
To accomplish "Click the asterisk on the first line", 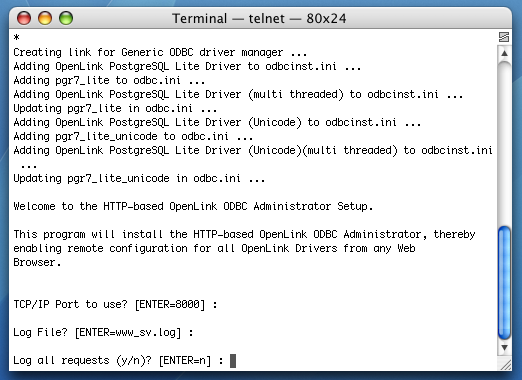I will tap(16, 37).
